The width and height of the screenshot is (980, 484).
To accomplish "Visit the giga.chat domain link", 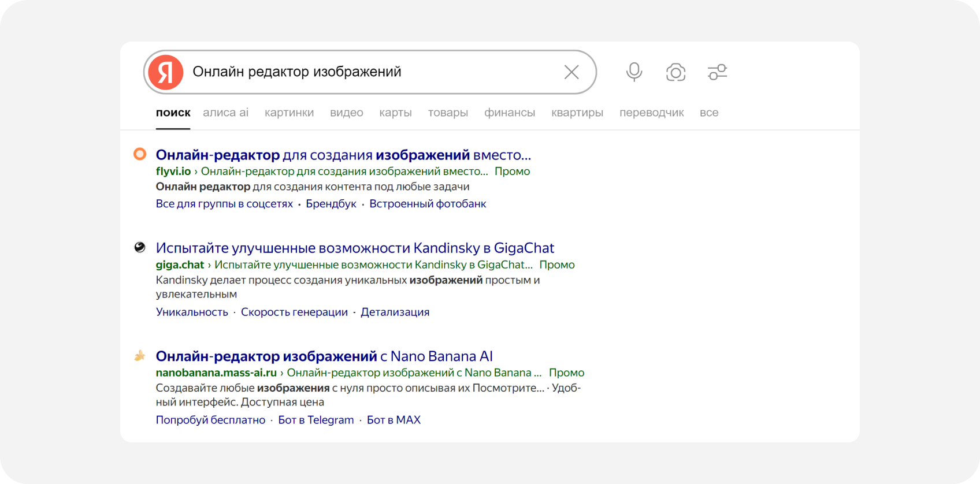I will coord(180,265).
